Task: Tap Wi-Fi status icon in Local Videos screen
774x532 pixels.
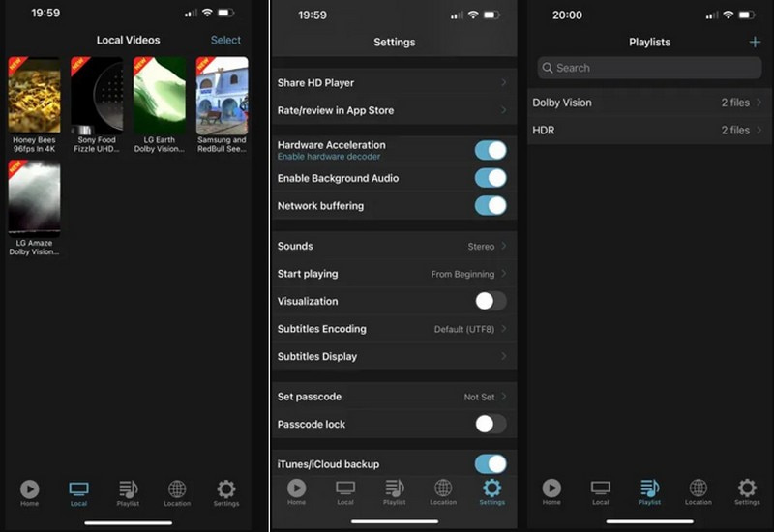Action: point(207,13)
